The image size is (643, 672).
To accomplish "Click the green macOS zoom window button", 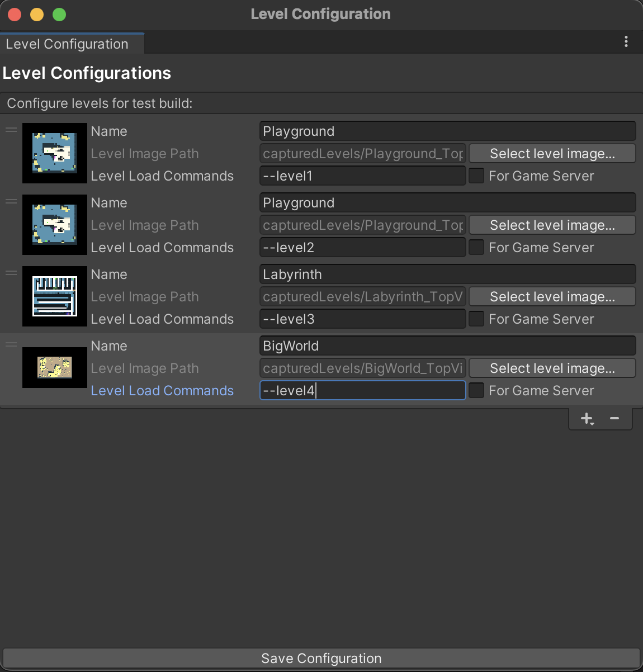I will point(59,15).
